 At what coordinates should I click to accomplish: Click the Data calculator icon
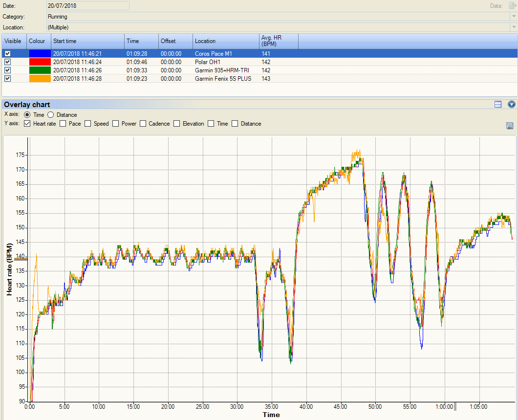tap(512, 6)
